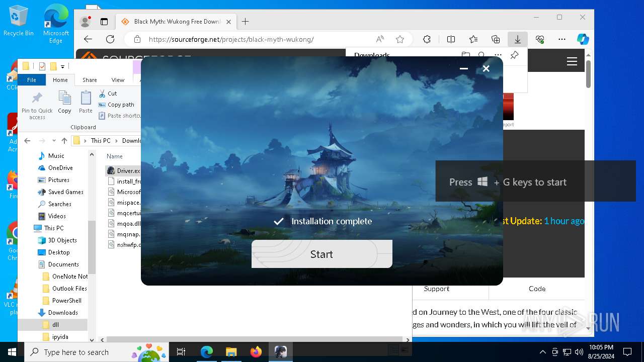The height and width of the screenshot is (362, 644).
Task: Select Documents in the navigation pane
Action: (63, 264)
